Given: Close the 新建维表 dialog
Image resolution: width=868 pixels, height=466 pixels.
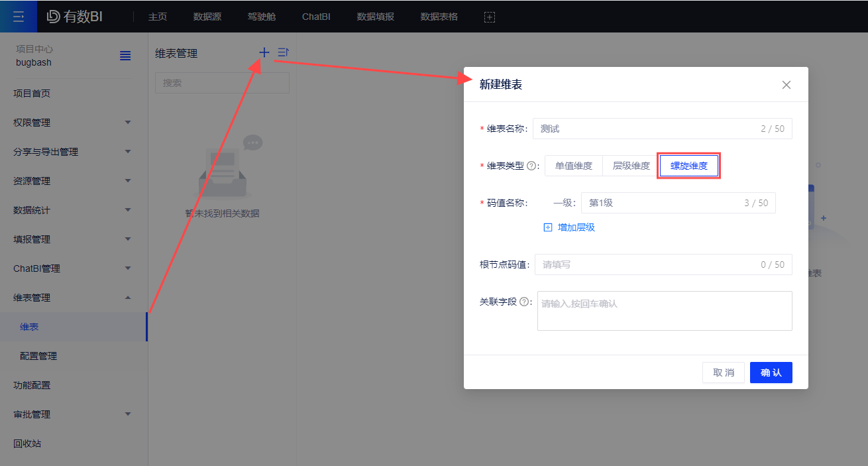Looking at the screenshot, I should tap(787, 85).
